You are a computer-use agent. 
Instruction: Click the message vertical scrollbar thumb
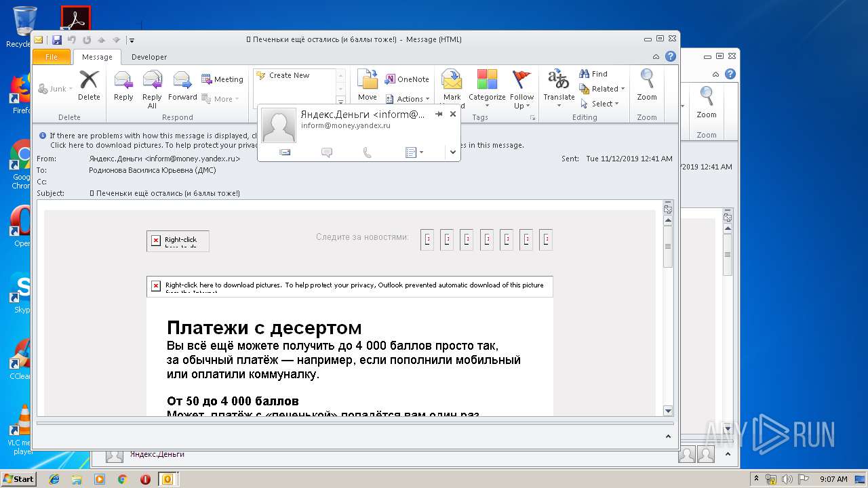click(x=668, y=246)
